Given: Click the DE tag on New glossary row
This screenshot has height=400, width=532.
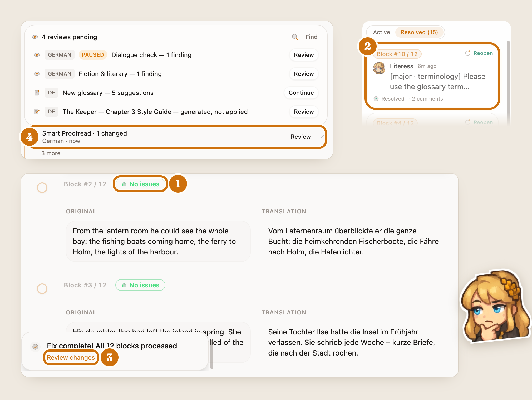Looking at the screenshot, I should pos(51,93).
